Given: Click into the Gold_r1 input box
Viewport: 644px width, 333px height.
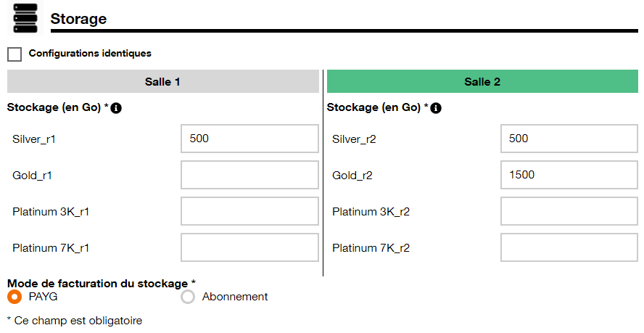Looking at the screenshot, I should point(249,175).
